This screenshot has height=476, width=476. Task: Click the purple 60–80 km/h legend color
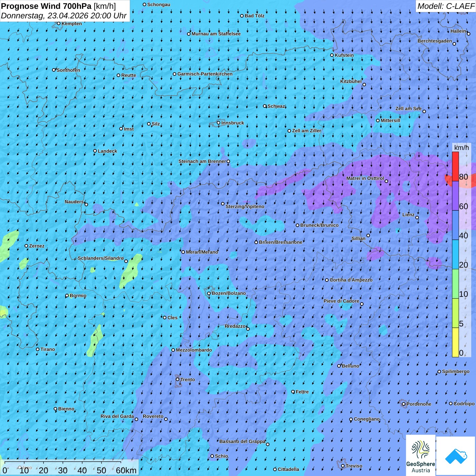(x=455, y=196)
